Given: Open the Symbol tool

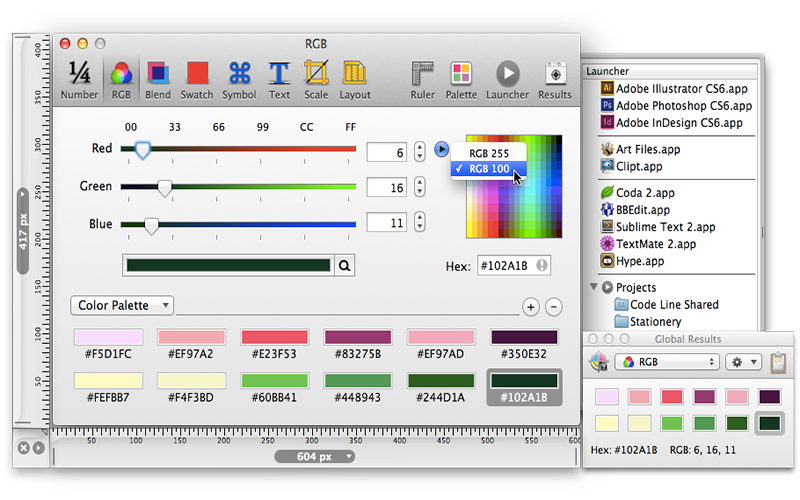Looking at the screenshot, I should click(x=239, y=80).
